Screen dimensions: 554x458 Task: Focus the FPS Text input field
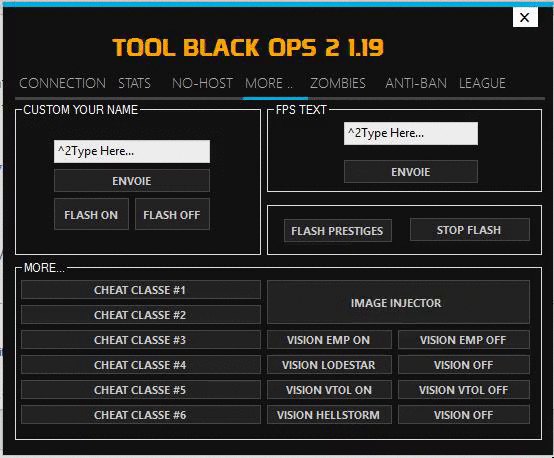[411, 134]
